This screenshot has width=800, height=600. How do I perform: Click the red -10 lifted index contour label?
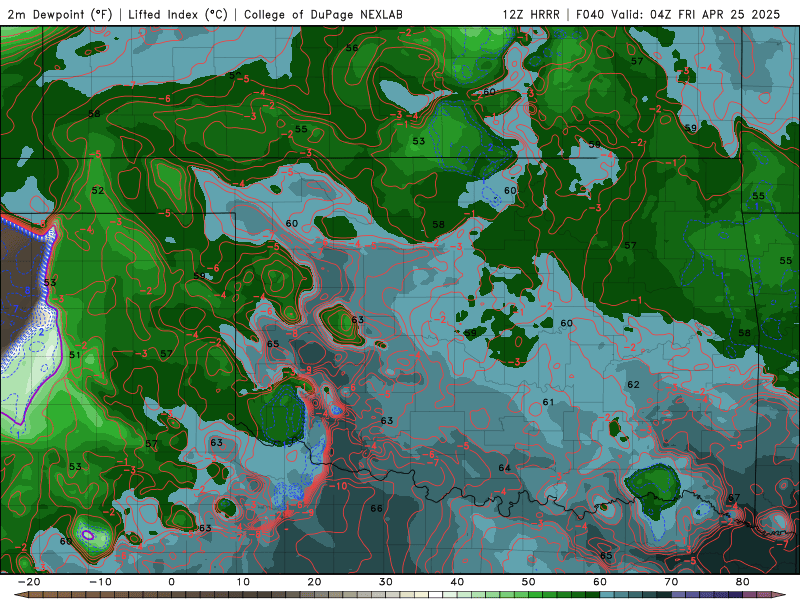pyautogui.click(x=338, y=486)
